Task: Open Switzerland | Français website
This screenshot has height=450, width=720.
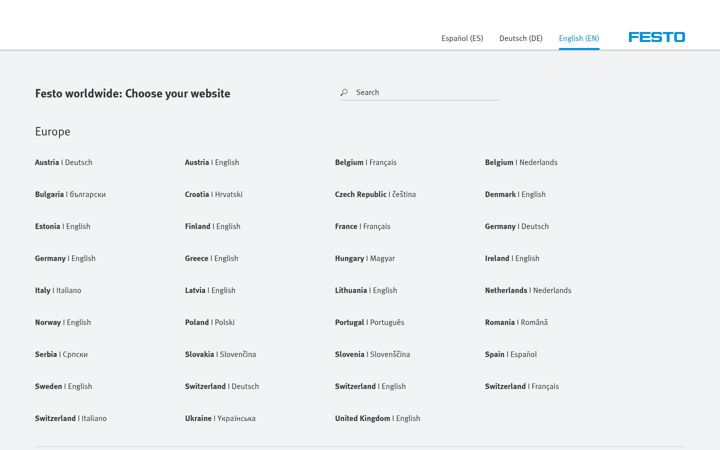Action: pyautogui.click(x=522, y=386)
